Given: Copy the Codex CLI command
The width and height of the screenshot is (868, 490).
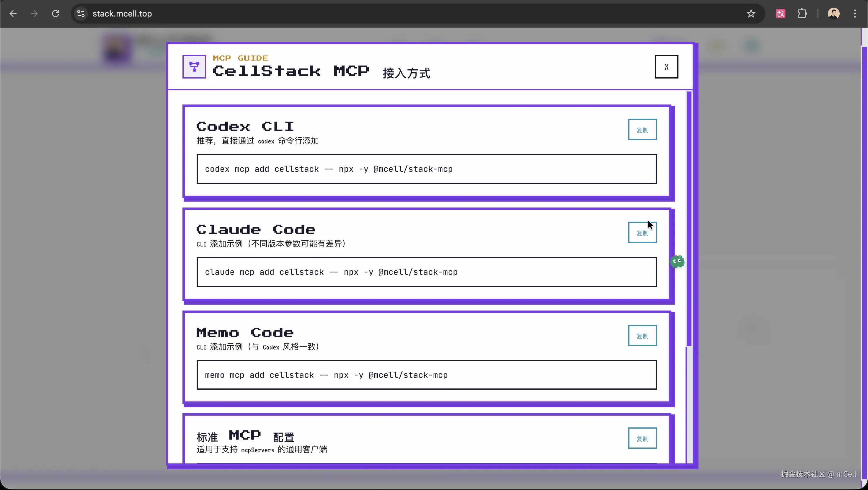Looking at the screenshot, I should coord(642,129).
